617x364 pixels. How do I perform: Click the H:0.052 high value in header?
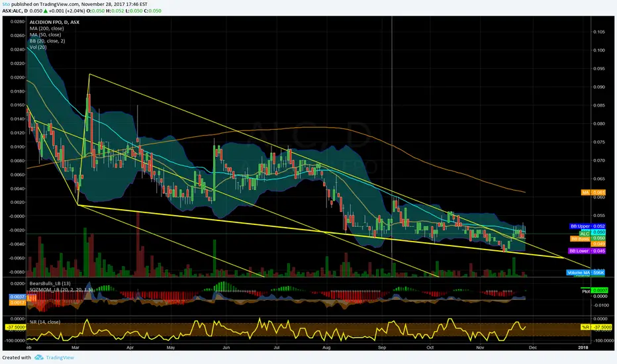[115, 11]
